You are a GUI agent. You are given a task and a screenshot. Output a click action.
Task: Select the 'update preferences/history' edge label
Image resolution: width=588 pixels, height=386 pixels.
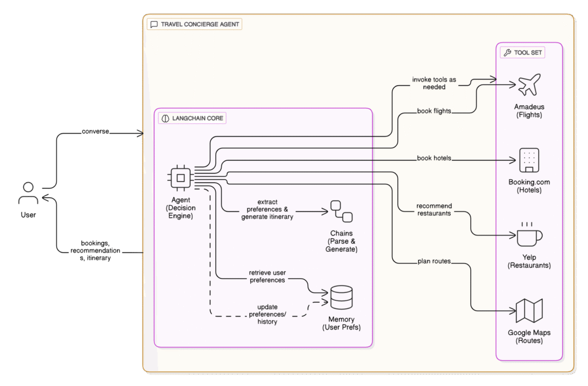(267, 314)
